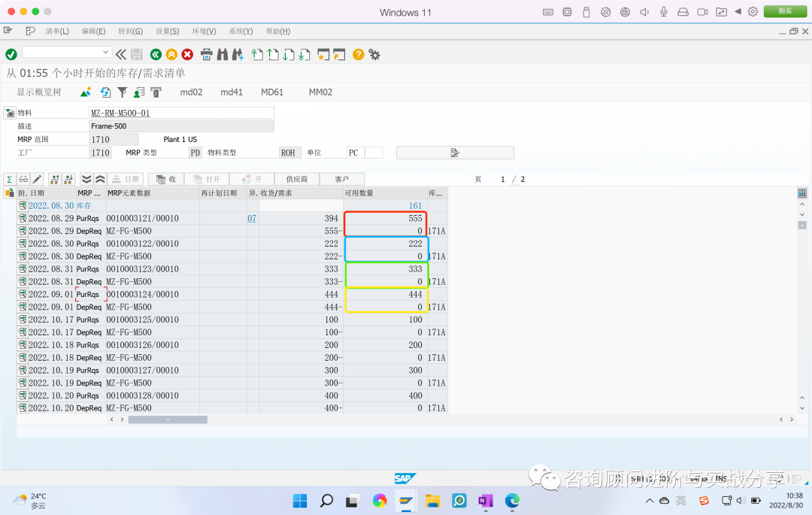
Task: Click the 客户 button
Action: point(342,179)
